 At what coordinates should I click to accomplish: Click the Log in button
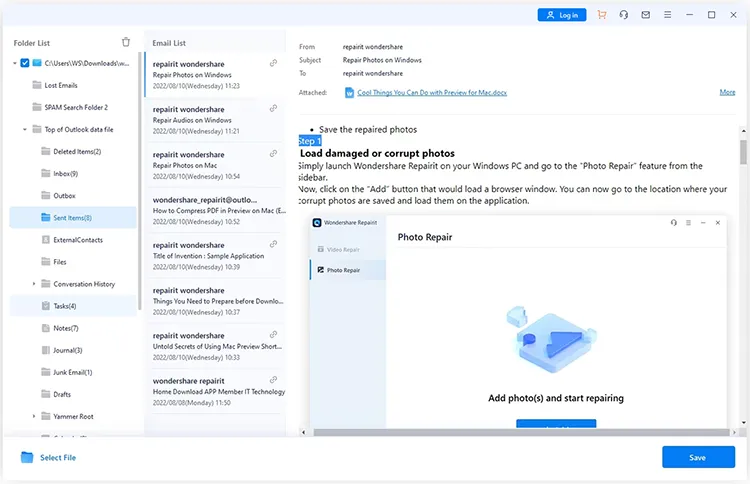pos(562,15)
